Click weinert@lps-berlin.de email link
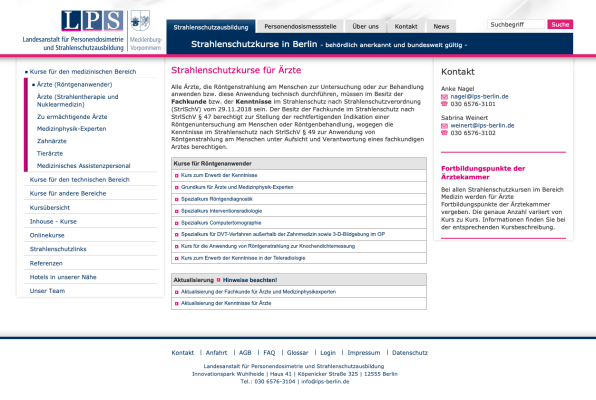Screen dimensions: 596x400 482,125
